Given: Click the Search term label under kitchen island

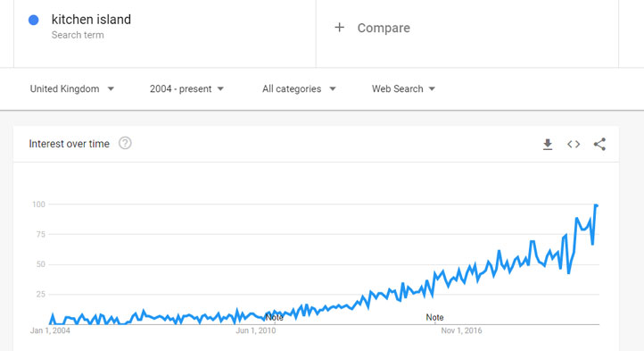Looking at the screenshot, I should pyautogui.click(x=78, y=35).
